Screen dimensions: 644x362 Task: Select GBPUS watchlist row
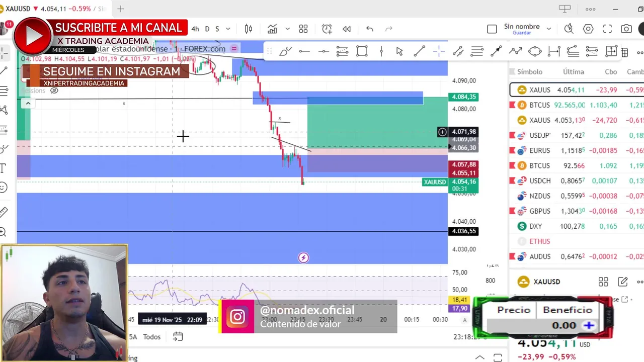click(x=576, y=211)
